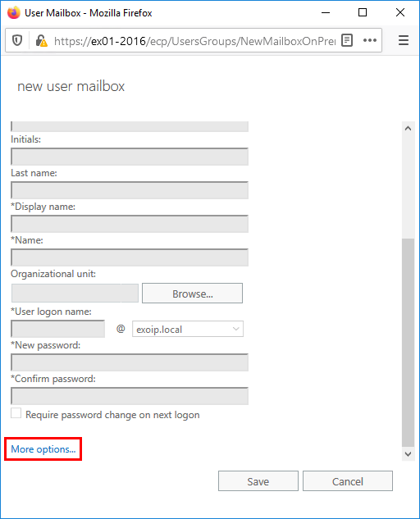Viewport: 420px width, 519px height.
Task: Select the address bar URL
Action: (x=194, y=41)
